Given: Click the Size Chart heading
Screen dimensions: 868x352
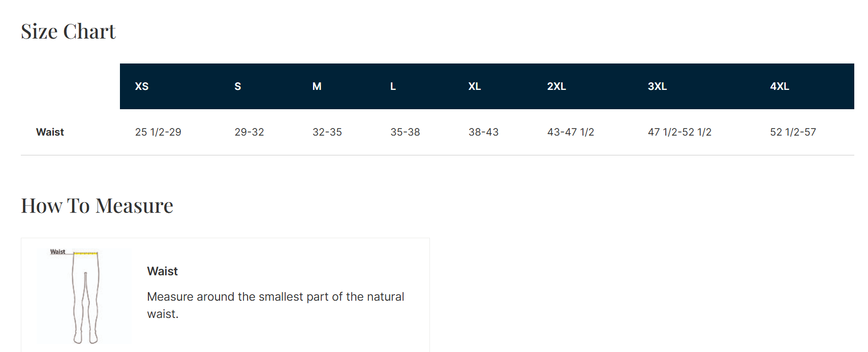Looking at the screenshot, I should click(68, 31).
